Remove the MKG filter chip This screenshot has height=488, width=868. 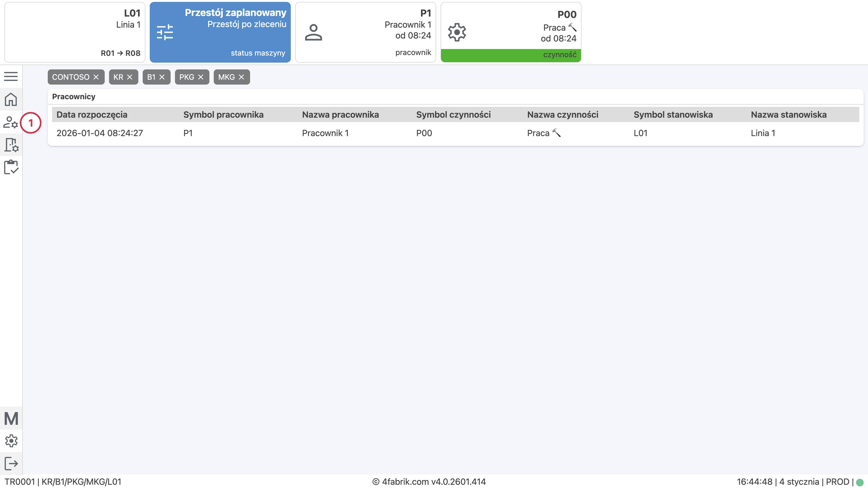click(x=241, y=77)
